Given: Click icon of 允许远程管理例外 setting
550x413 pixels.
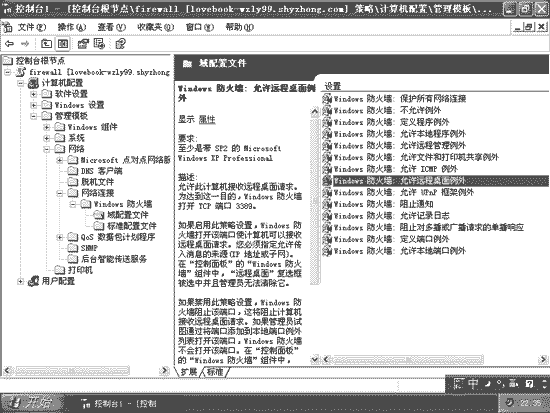Looking at the screenshot, I should [327, 146].
